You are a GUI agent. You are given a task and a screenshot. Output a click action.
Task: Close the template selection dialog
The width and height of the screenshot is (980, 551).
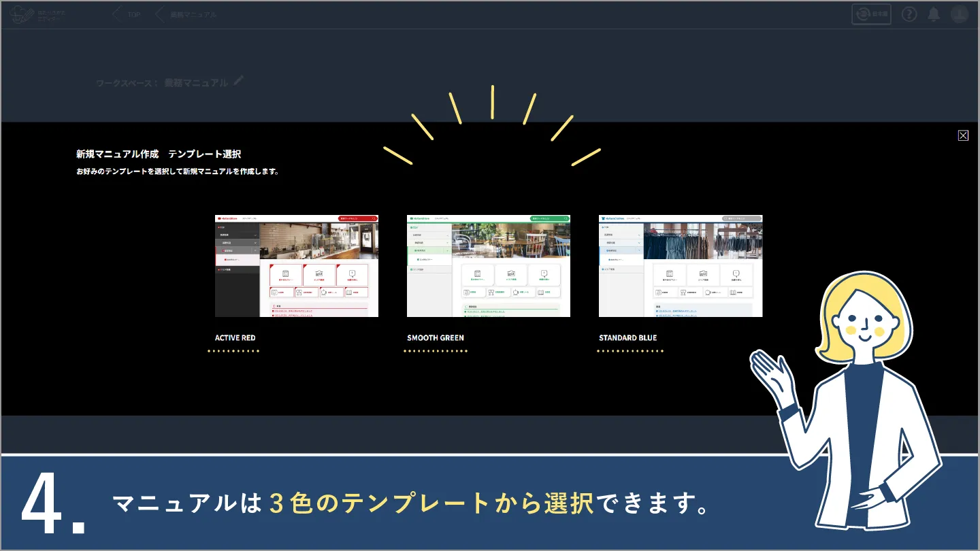click(963, 135)
